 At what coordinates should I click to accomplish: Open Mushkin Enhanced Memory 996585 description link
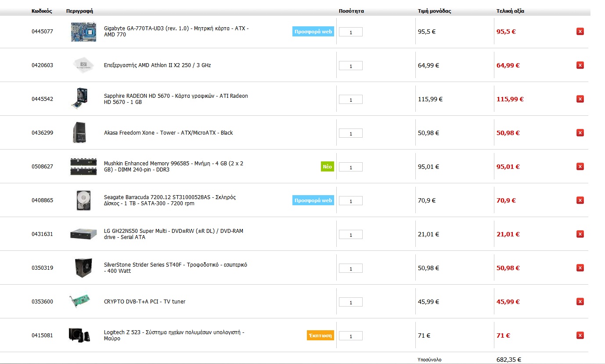coord(174,167)
